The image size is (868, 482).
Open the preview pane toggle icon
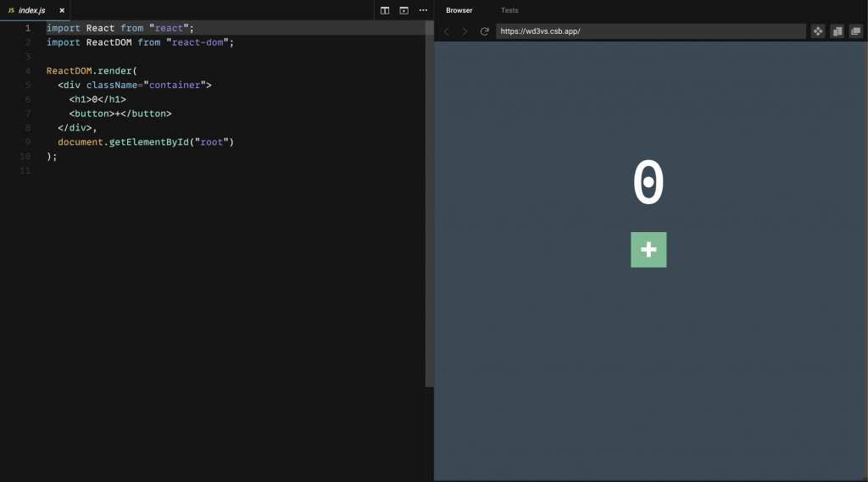(x=404, y=10)
